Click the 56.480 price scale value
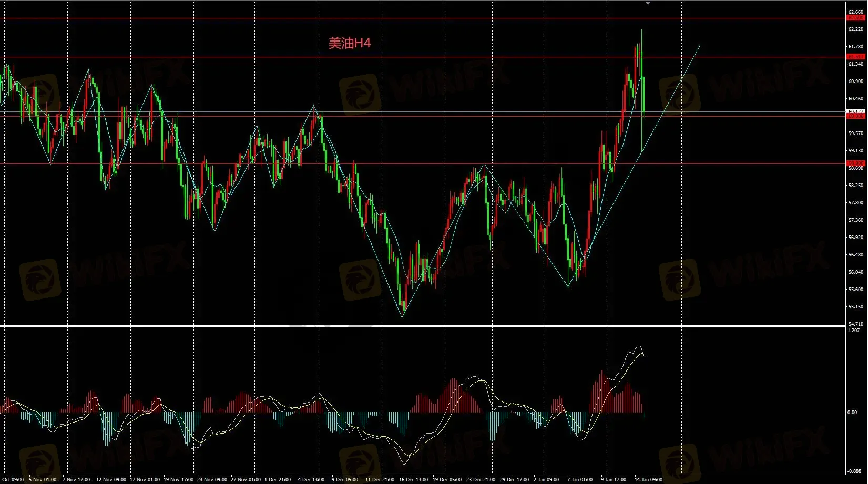 pyautogui.click(x=856, y=255)
